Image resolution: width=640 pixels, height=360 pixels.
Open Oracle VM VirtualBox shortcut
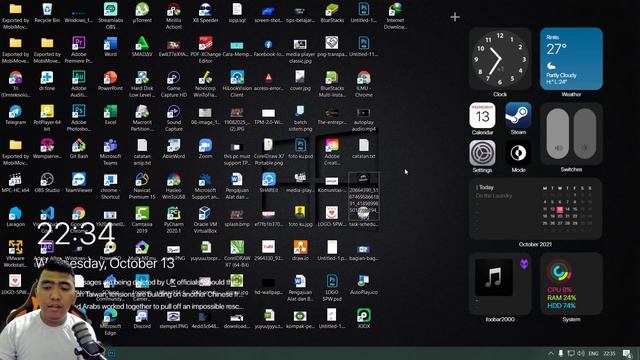(x=205, y=220)
